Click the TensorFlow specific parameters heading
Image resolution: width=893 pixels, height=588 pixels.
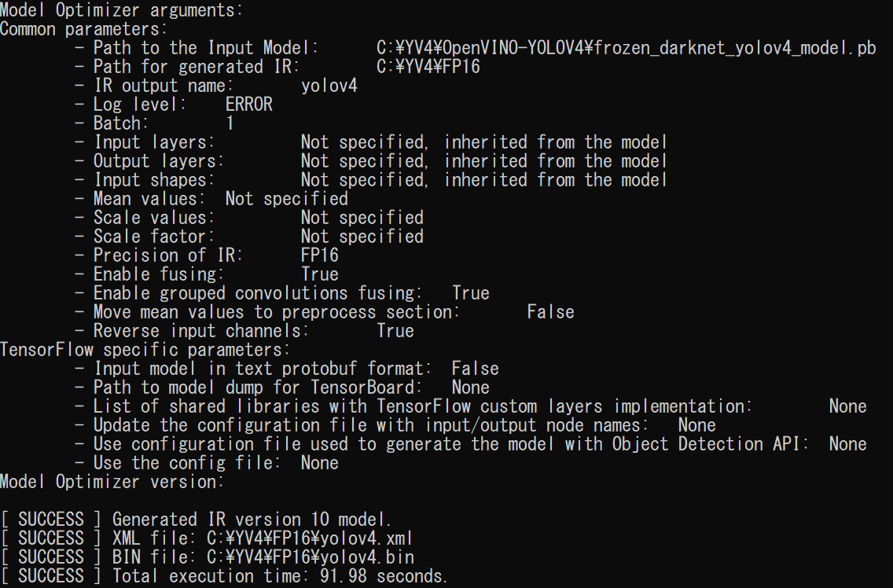pyautogui.click(x=145, y=350)
